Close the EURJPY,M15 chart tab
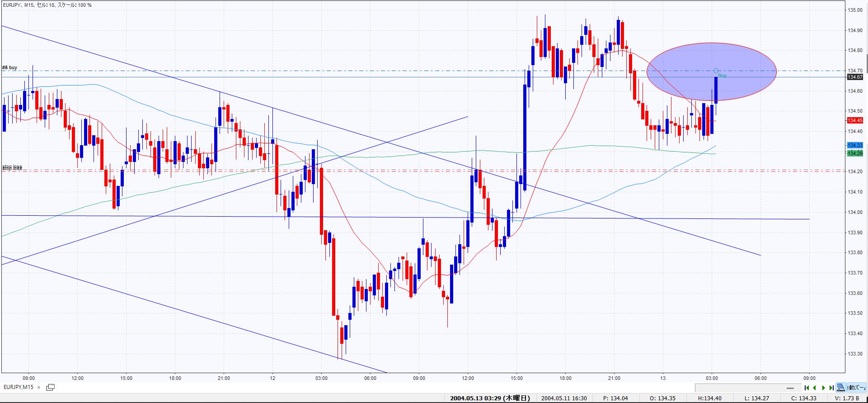This screenshot has width=868, height=403. pyautogui.click(x=39, y=388)
